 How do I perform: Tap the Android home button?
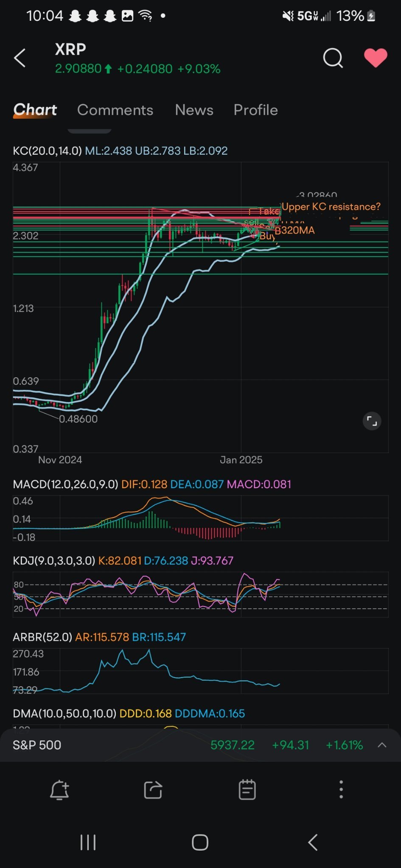[200, 843]
